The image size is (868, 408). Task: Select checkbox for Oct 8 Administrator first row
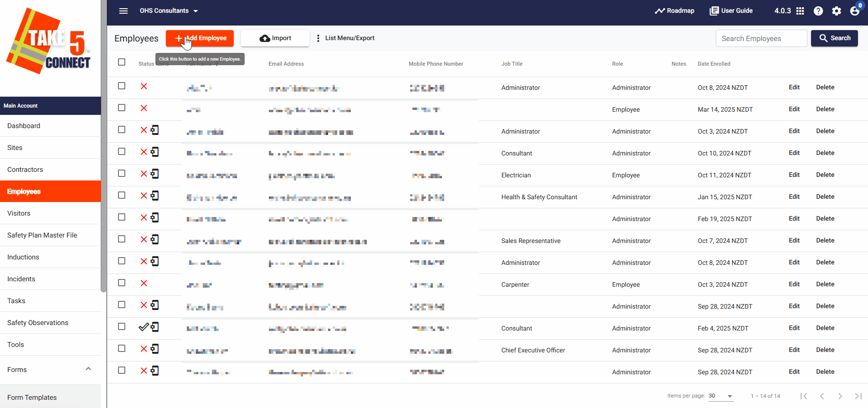122,86
